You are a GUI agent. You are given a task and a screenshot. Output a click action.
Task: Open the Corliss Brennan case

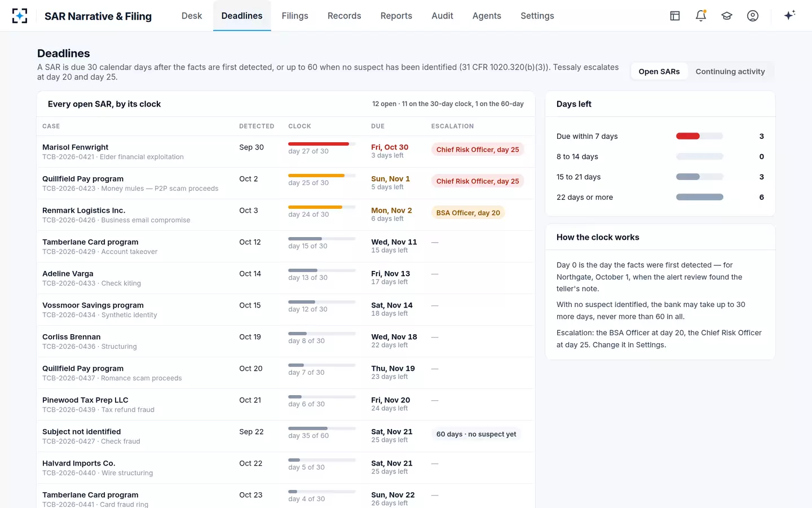click(286, 341)
